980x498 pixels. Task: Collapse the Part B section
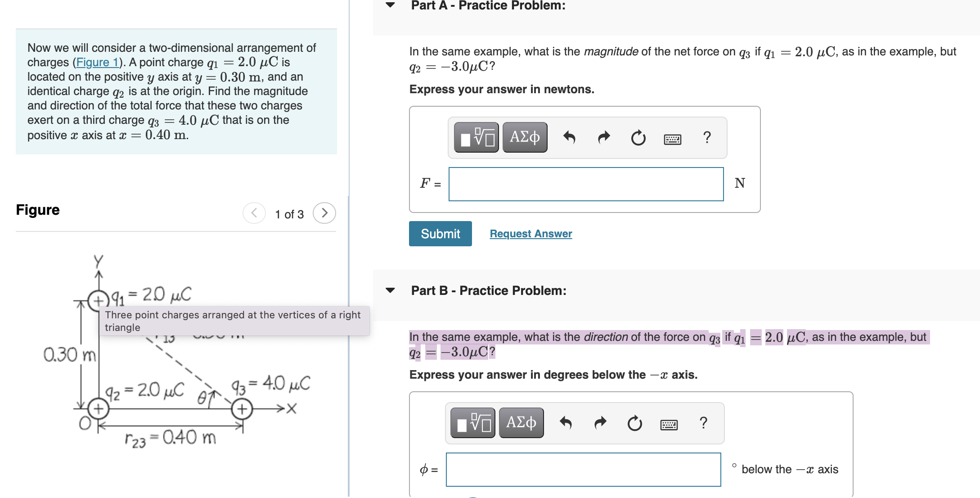pyautogui.click(x=391, y=290)
